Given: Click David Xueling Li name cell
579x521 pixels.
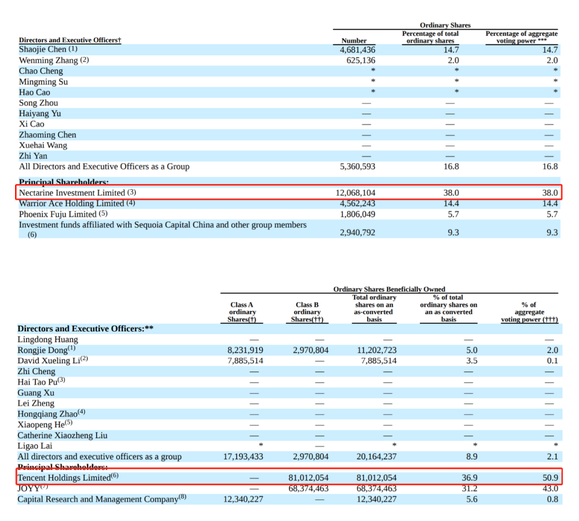Looking at the screenshot, I should pos(53,360).
